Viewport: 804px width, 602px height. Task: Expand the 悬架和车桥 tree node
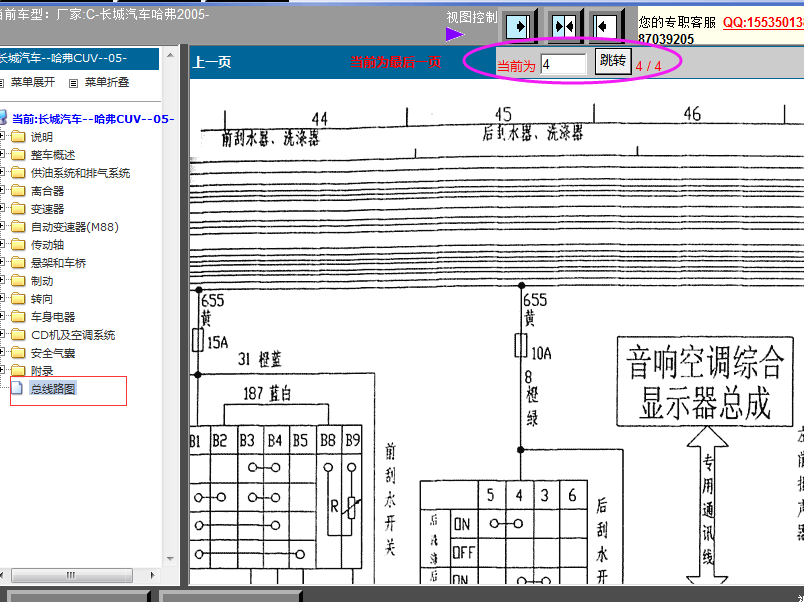2,262
